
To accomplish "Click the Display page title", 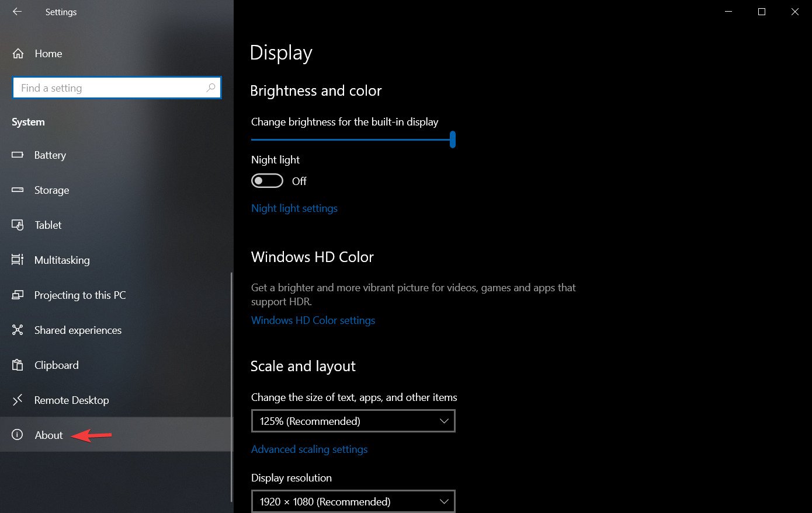I will [281, 53].
